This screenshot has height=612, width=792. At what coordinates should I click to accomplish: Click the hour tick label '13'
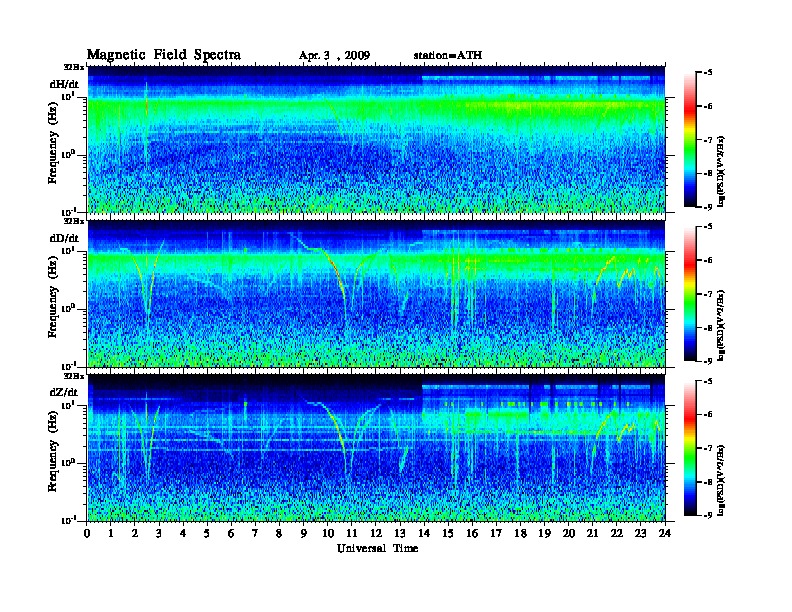tap(400, 534)
